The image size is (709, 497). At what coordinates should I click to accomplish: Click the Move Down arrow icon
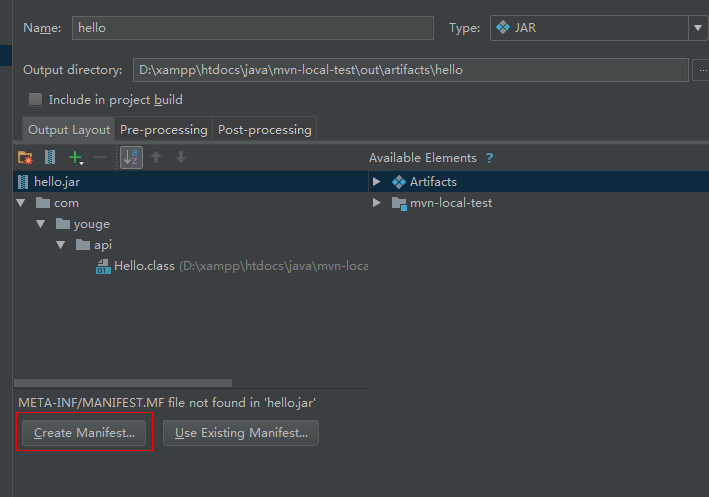(x=181, y=157)
